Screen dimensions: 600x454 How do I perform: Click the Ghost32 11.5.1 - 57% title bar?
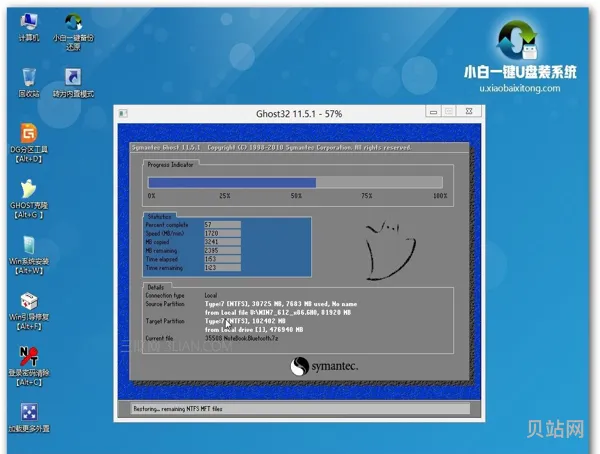click(299, 114)
